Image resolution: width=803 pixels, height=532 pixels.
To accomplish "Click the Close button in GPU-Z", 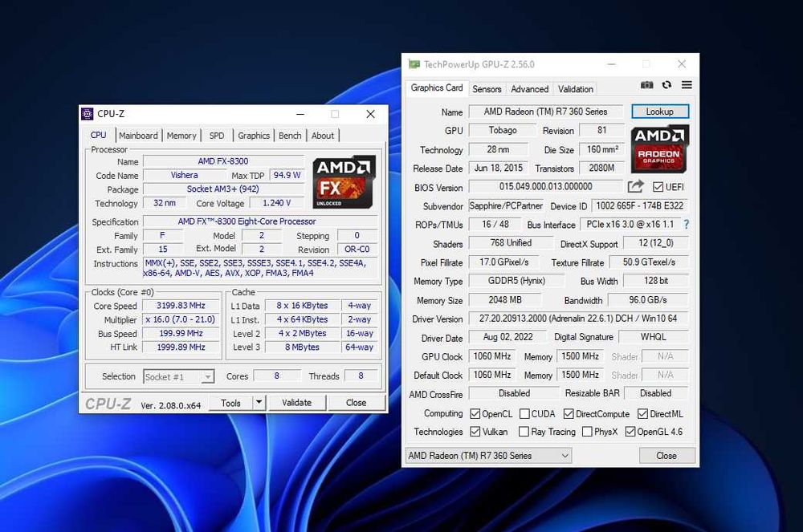I will 666,455.
